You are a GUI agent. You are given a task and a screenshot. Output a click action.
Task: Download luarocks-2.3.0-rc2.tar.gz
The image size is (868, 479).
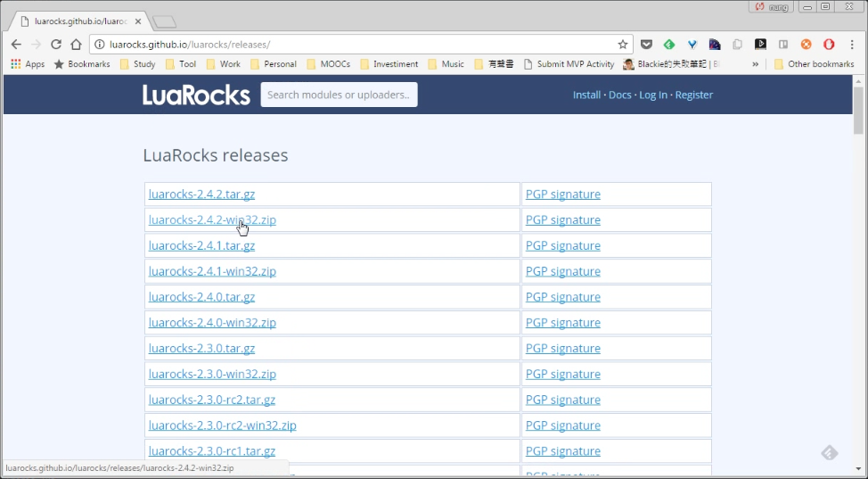(212, 400)
